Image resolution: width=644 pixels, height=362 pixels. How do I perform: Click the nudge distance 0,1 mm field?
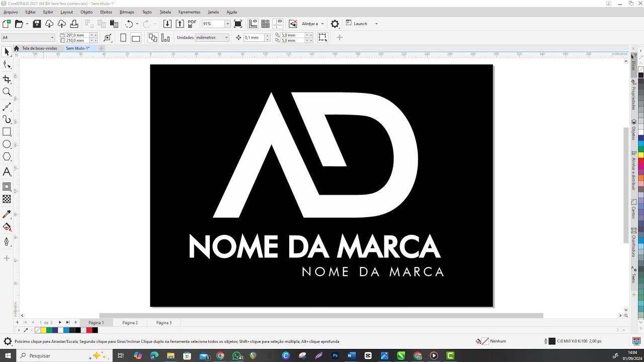[x=254, y=38]
